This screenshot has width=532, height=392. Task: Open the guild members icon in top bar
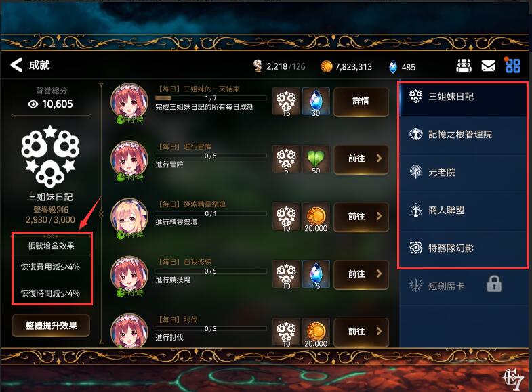click(464, 66)
